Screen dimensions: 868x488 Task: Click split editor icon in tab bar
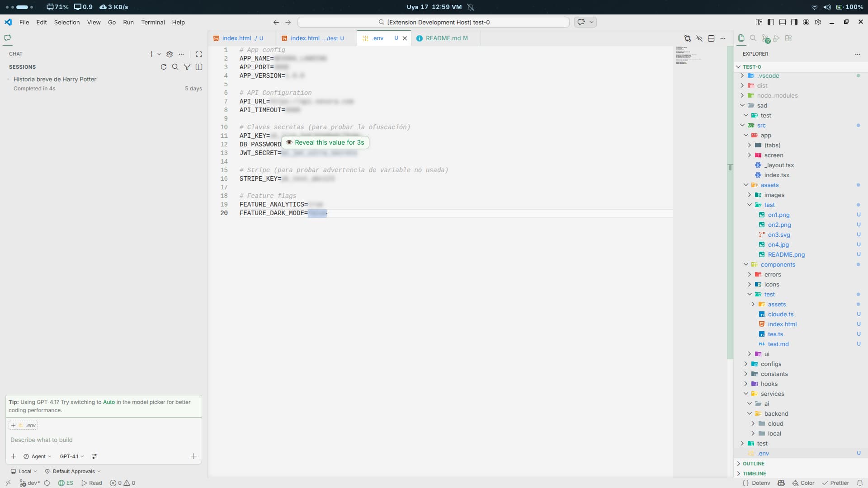(711, 38)
